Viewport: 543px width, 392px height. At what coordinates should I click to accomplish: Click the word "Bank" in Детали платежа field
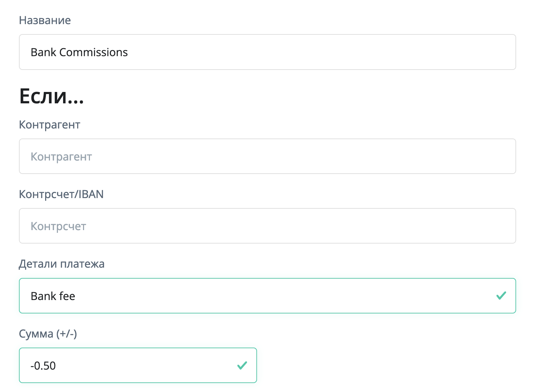coord(43,296)
